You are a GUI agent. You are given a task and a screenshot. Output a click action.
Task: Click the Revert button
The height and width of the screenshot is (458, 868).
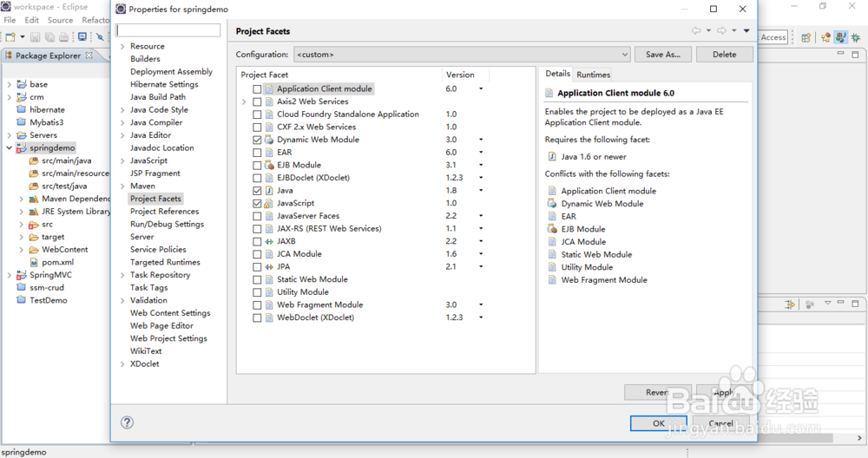[x=657, y=392]
